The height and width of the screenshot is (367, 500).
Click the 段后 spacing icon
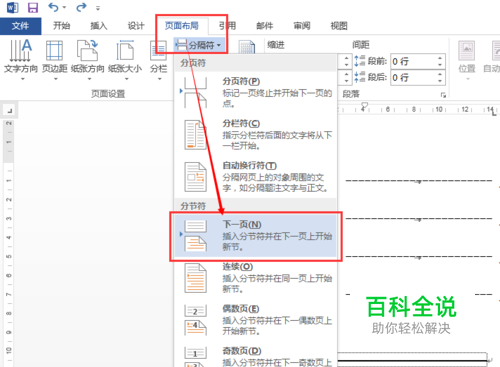click(360, 77)
